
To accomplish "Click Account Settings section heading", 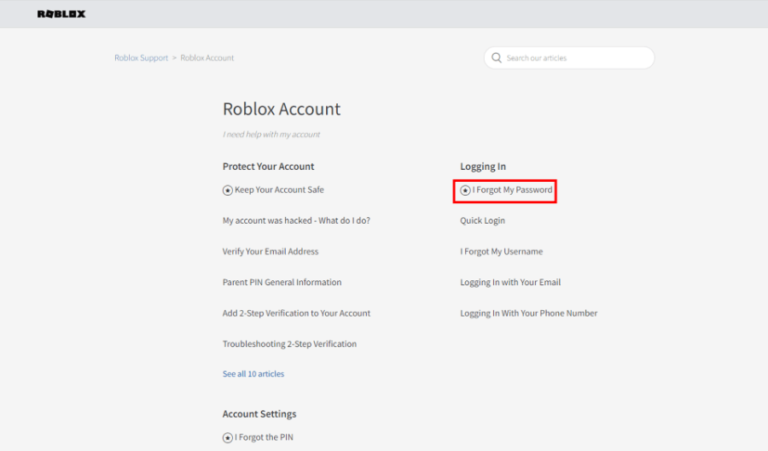I will coord(260,414).
